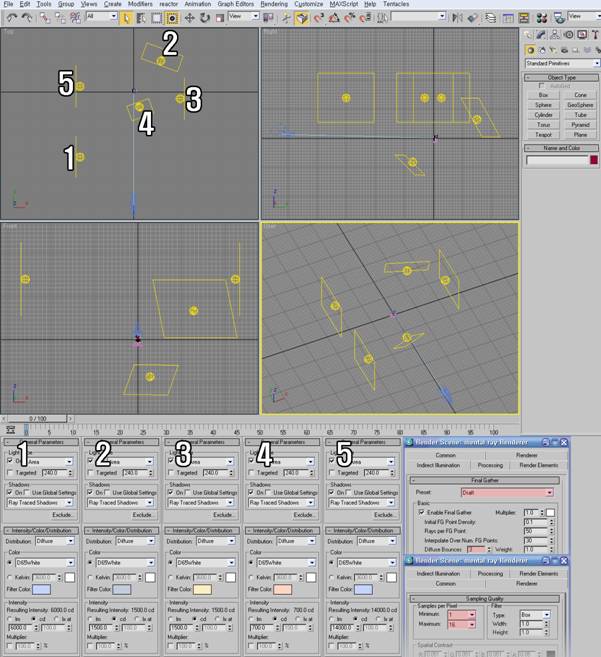Enable the Multiplier checkbox in the 6000.0 cd panel
Image resolution: width=601 pixels, height=657 pixels.
coord(10,646)
